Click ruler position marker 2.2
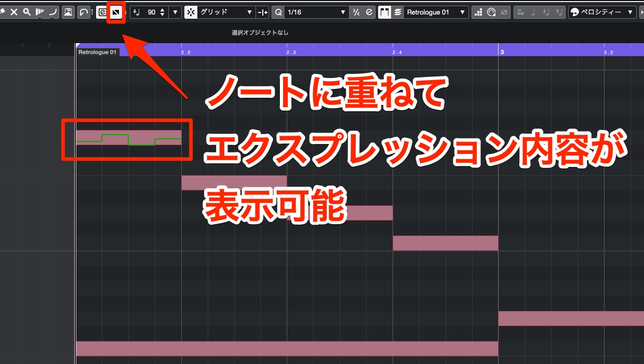The height and width of the screenshot is (364, 644). [x=185, y=53]
